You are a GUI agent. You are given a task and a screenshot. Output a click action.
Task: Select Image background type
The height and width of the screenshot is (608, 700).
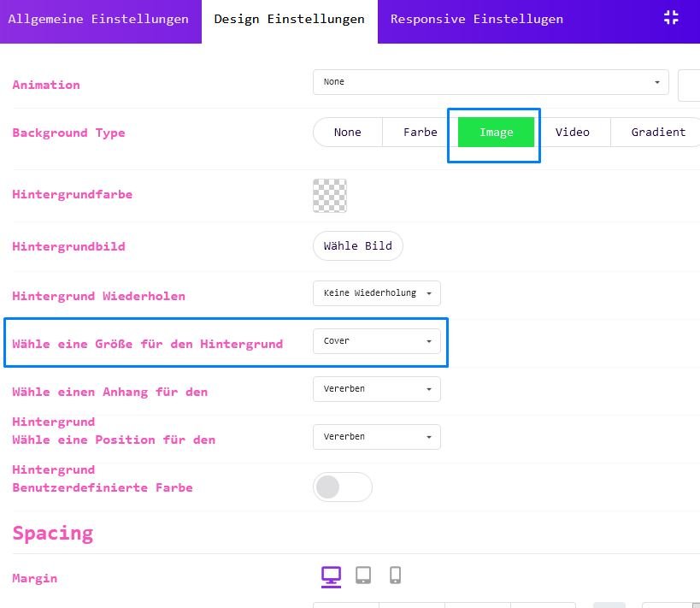[496, 133]
